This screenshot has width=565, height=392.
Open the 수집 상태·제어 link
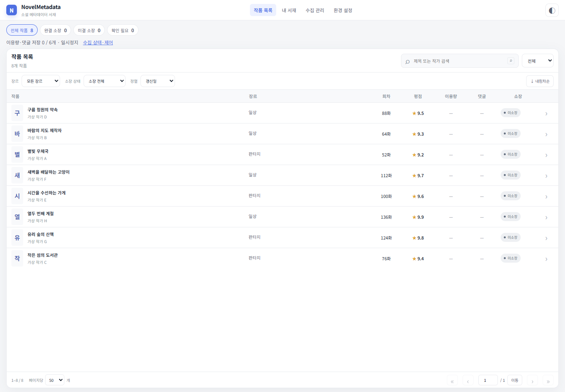pos(98,42)
